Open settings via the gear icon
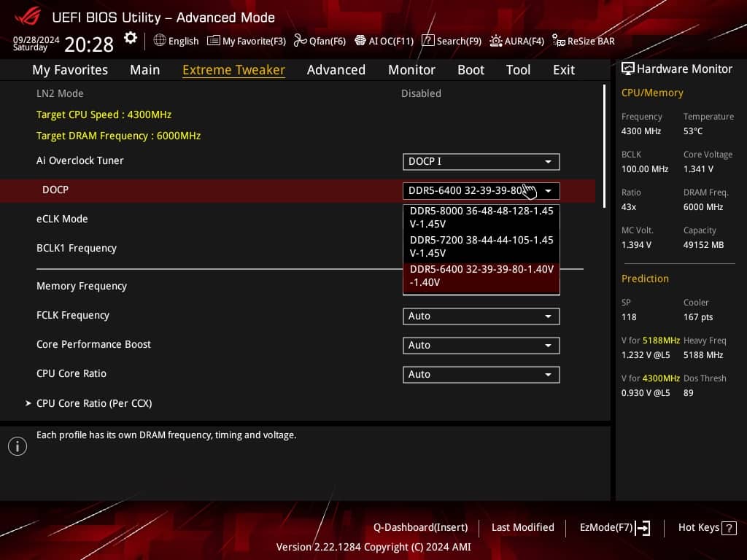The height and width of the screenshot is (560, 747). [131, 38]
